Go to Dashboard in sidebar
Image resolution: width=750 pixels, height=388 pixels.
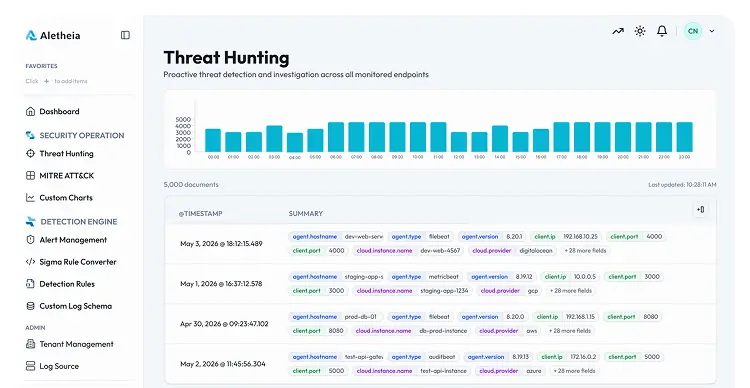tap(52, 111)
